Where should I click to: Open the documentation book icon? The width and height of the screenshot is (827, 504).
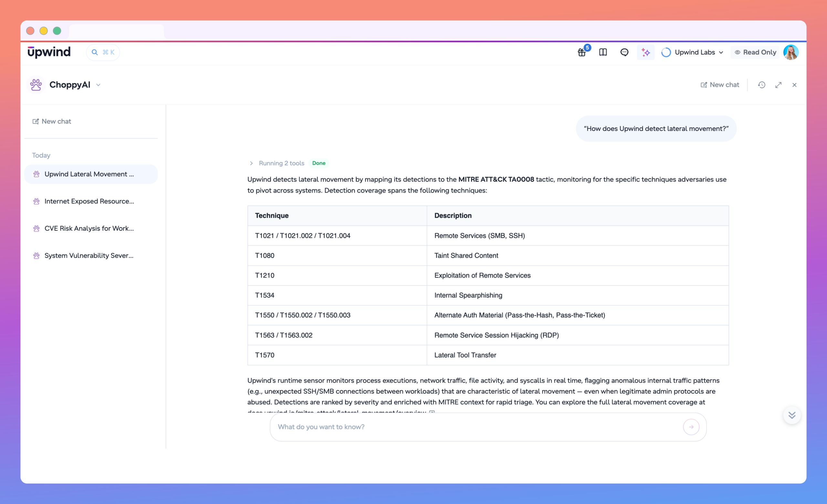(x=603, y=52)
